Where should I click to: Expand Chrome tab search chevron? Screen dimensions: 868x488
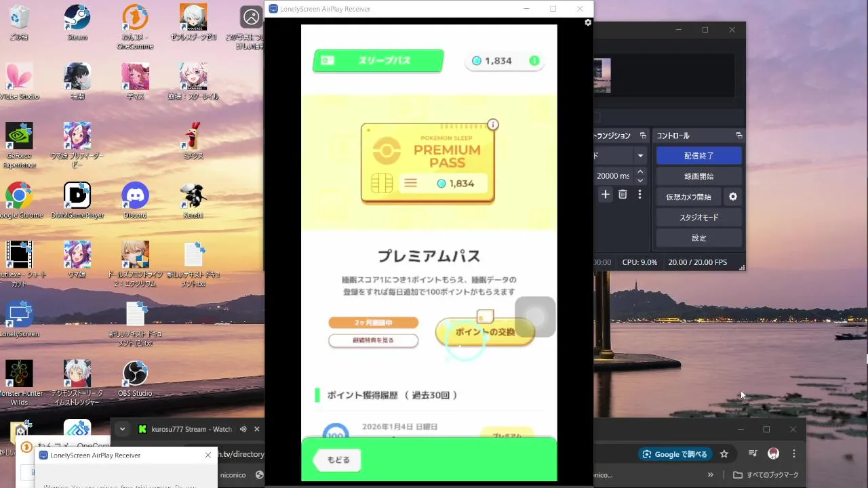[122, 429]
